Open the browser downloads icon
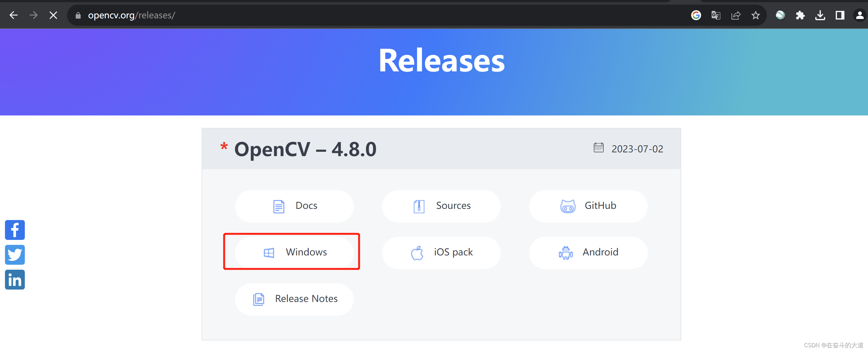Screen dimensions: 868x351 (x=820, y=15)
